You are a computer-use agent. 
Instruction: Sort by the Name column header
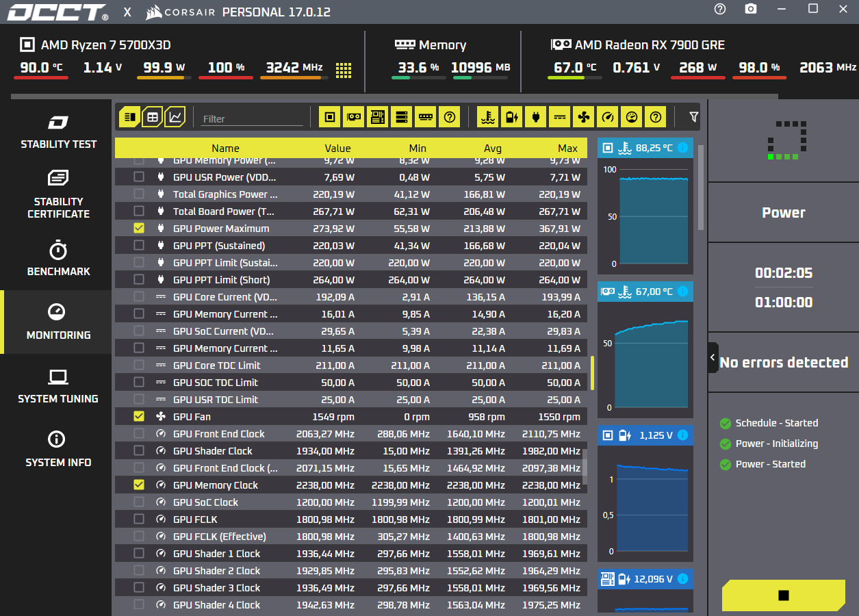(x=225, y=148)
